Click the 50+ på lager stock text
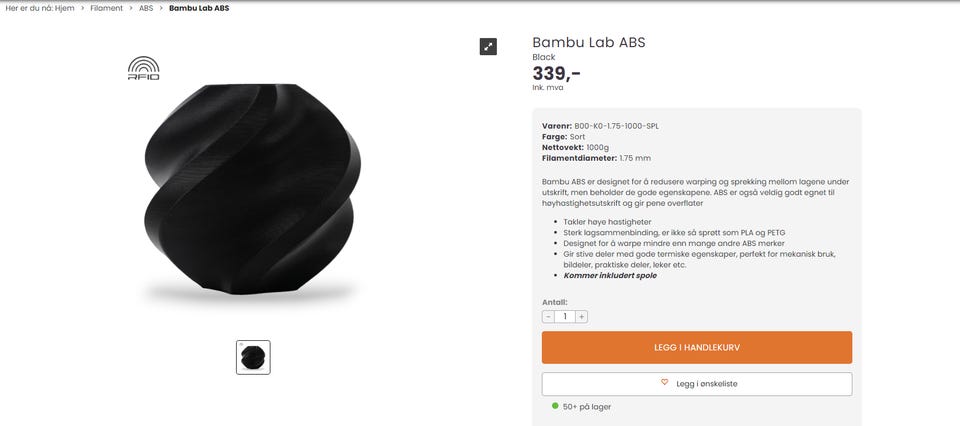Viewport: 960px width, 426px height. click(586, 407)
